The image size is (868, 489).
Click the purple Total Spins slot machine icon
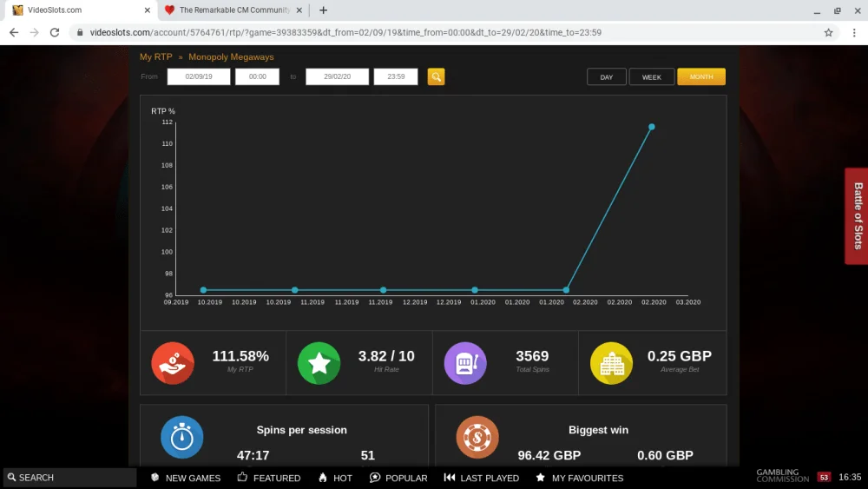coord(465,363)
